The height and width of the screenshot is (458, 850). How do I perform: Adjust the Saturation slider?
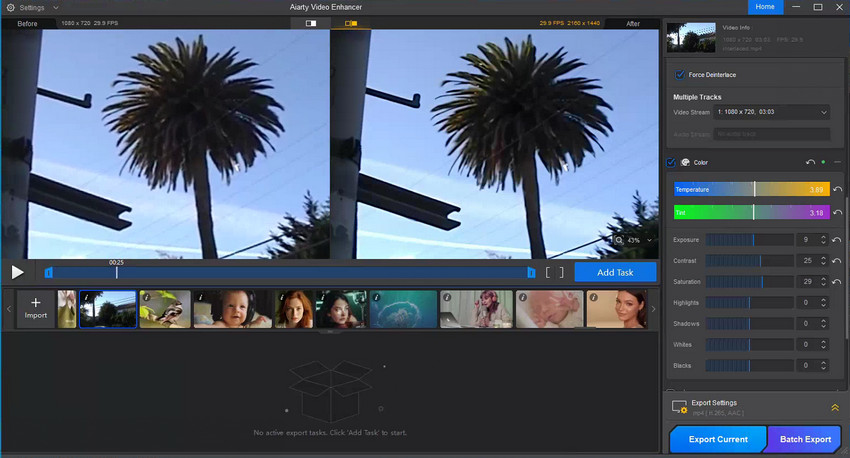(749, 282)
